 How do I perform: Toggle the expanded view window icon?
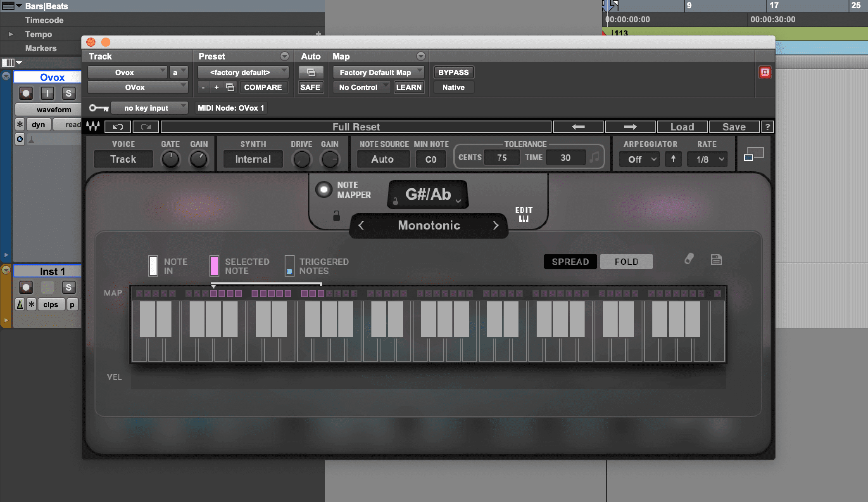754,154
